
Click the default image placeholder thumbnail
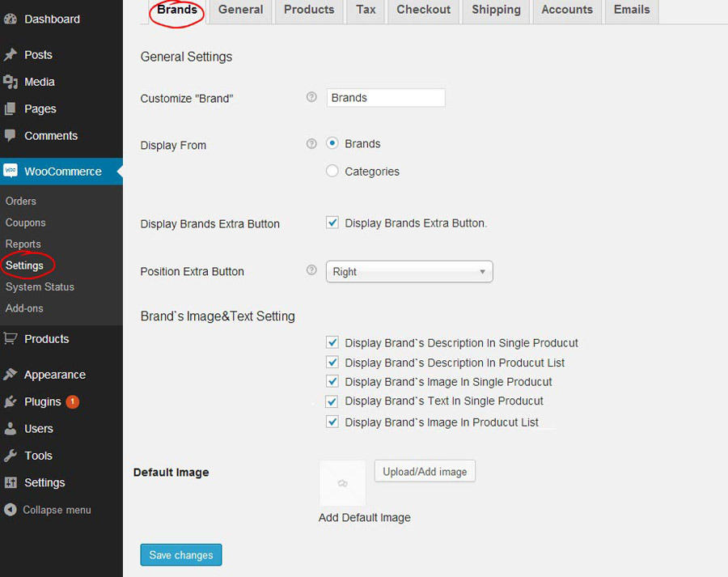[x=343, y=483]
